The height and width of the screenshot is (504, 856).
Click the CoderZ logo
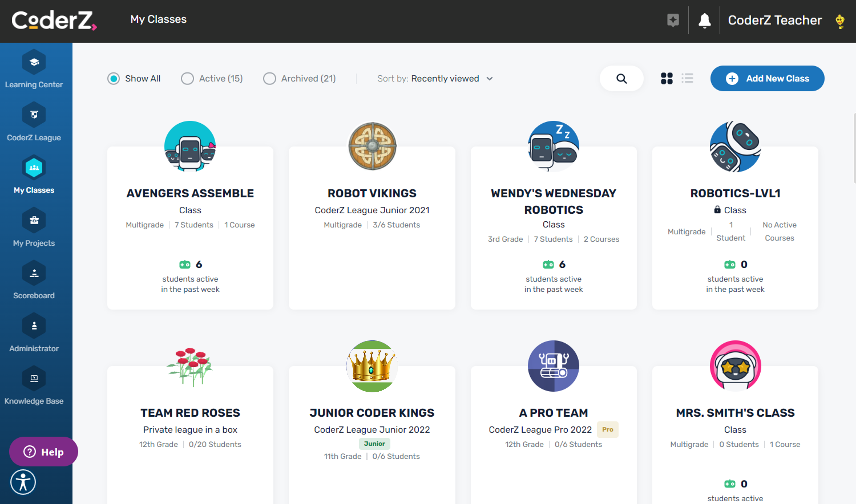(x=54, y=20)
